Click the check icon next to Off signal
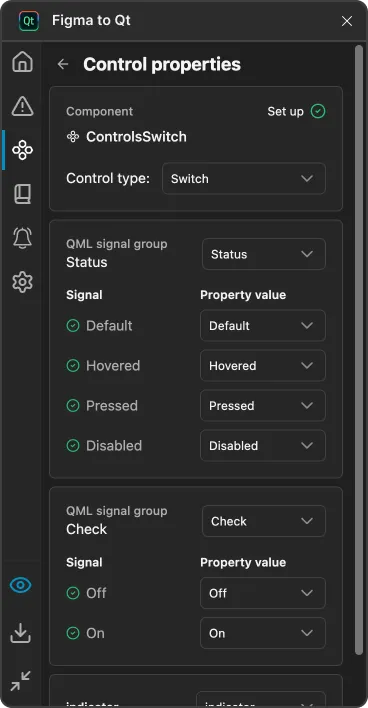The height and width of the screenshot is (708, 368). [x=73, y=593]
